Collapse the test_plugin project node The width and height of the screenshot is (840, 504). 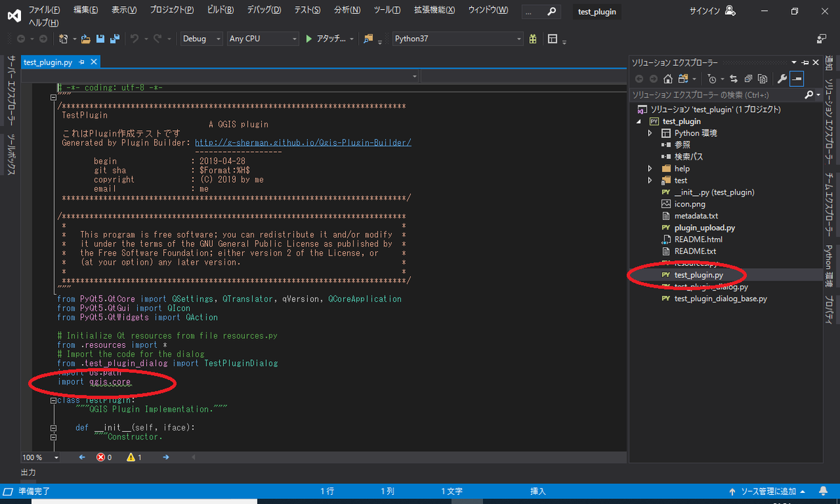click(x=638, y=121)
